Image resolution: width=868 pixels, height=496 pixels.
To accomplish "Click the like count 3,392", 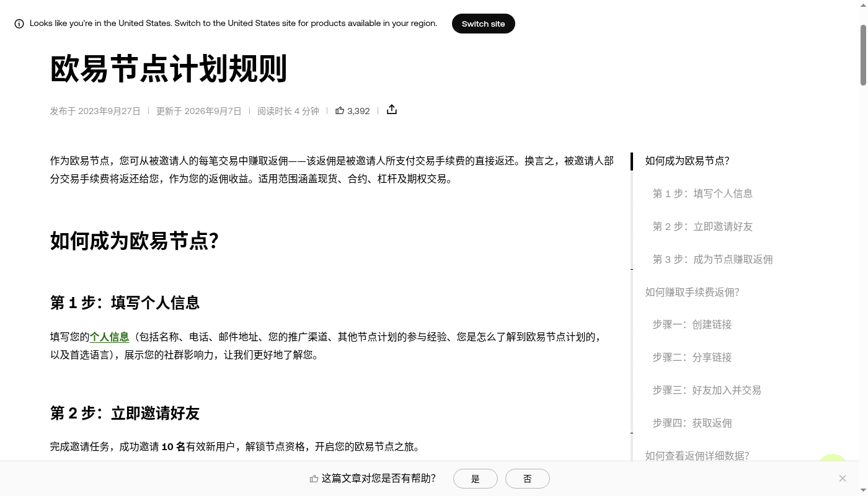I will pos(358,111).
